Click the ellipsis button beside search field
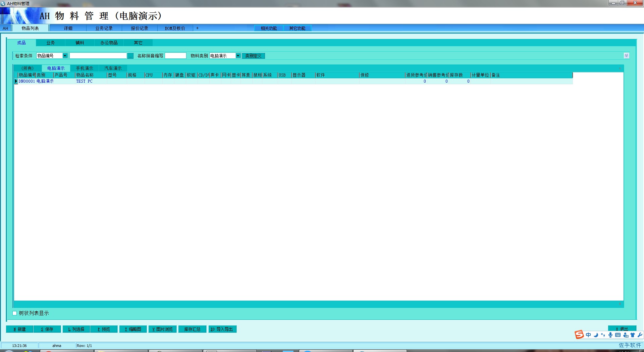Screen dimensions: 644x352 click(130, 56)
